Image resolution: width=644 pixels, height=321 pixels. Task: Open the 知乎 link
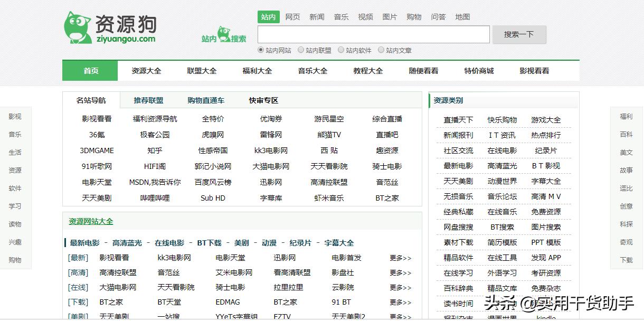(155, 150)
